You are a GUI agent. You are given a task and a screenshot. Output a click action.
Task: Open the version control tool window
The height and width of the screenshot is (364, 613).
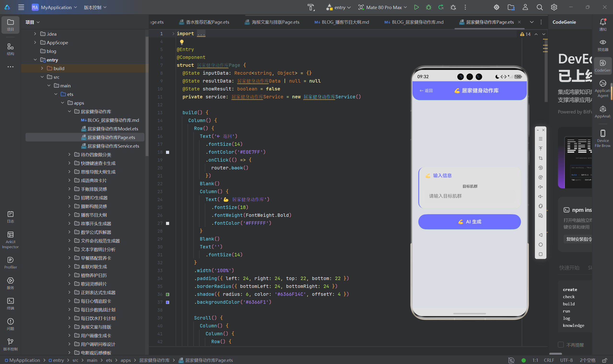pyautogui.click(x=10, y=345)
